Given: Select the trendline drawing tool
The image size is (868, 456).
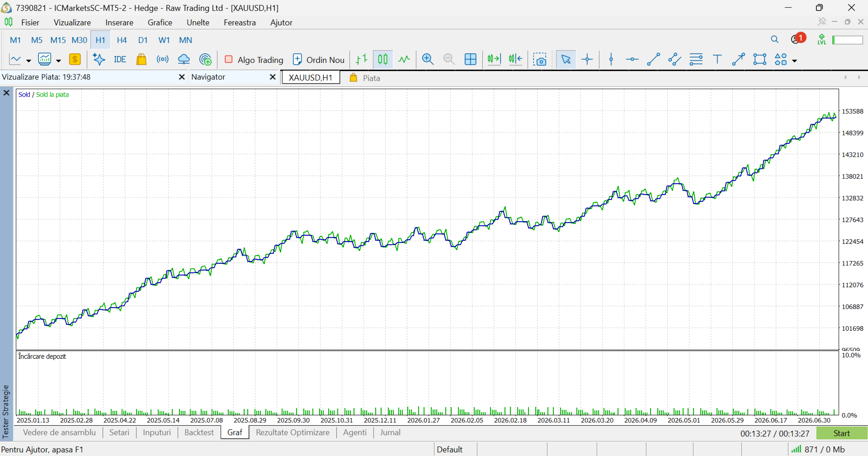Looking at the screenshot, I should pyautogui.click(x=653, y=59).
